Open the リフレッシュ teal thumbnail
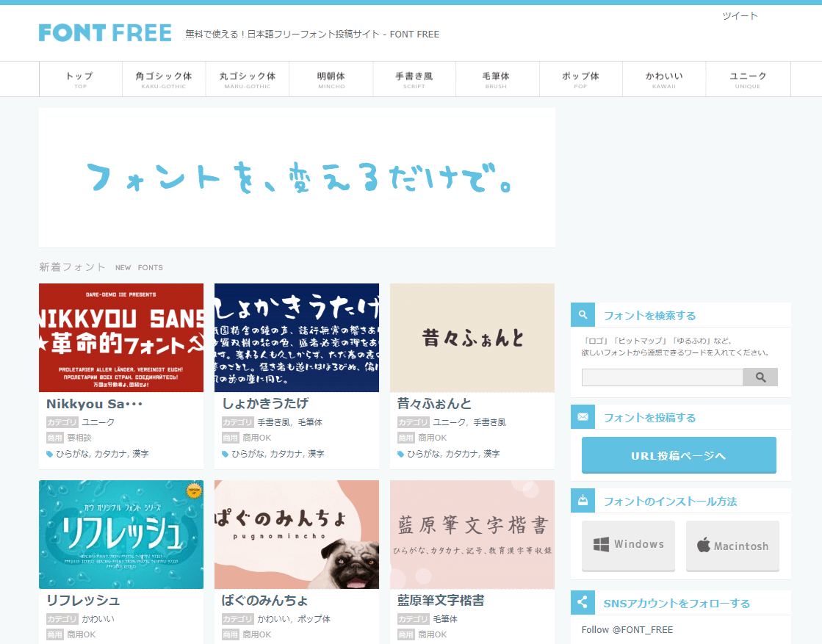 [121, 535]
